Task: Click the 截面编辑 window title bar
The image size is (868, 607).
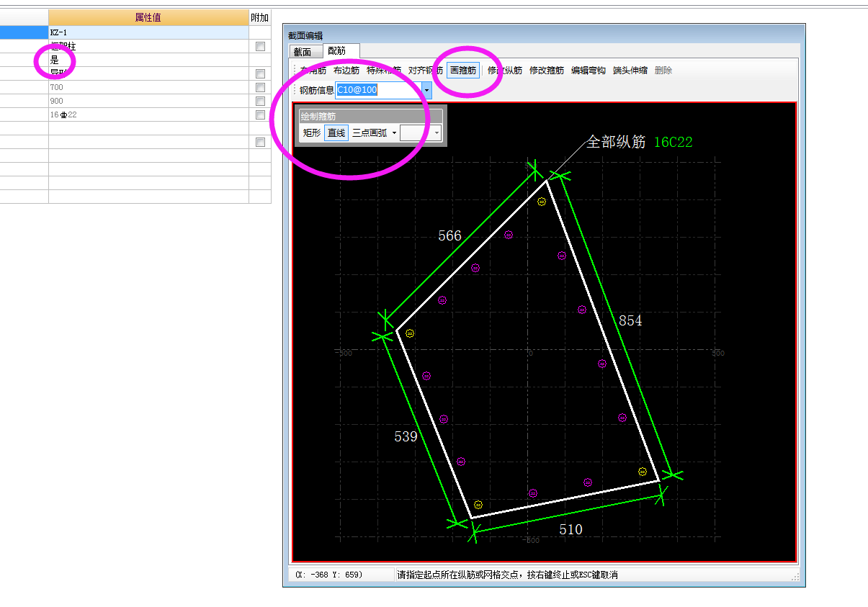Action: (544, 35)
